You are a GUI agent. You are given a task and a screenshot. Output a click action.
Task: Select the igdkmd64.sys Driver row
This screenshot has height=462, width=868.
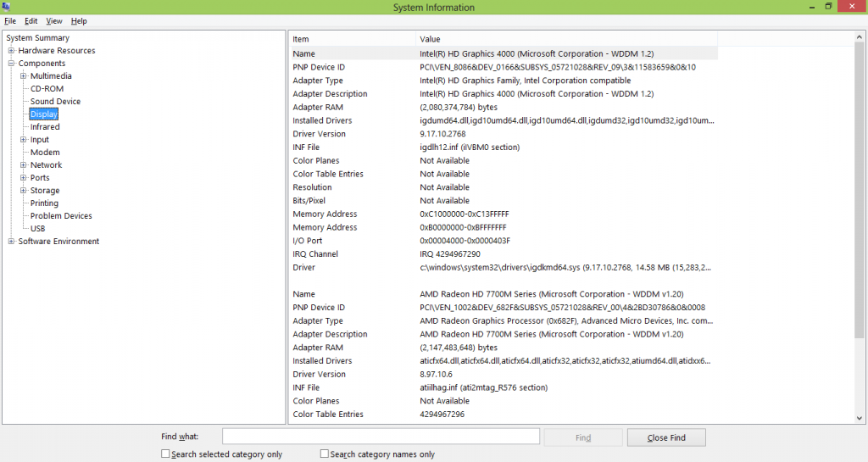pyautogui.click(x=504, y=267)
